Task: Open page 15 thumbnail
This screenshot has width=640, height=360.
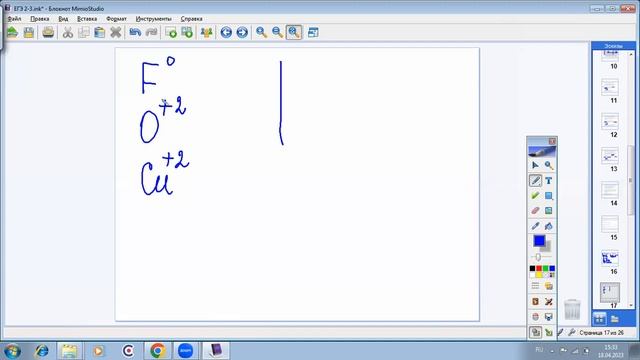Action: (x=611, y=224)
